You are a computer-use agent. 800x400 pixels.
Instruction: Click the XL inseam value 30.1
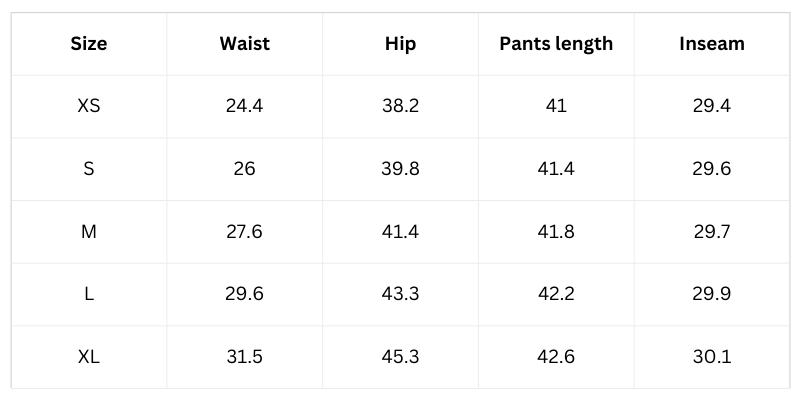pyautogui.click(x=711, y=357)
